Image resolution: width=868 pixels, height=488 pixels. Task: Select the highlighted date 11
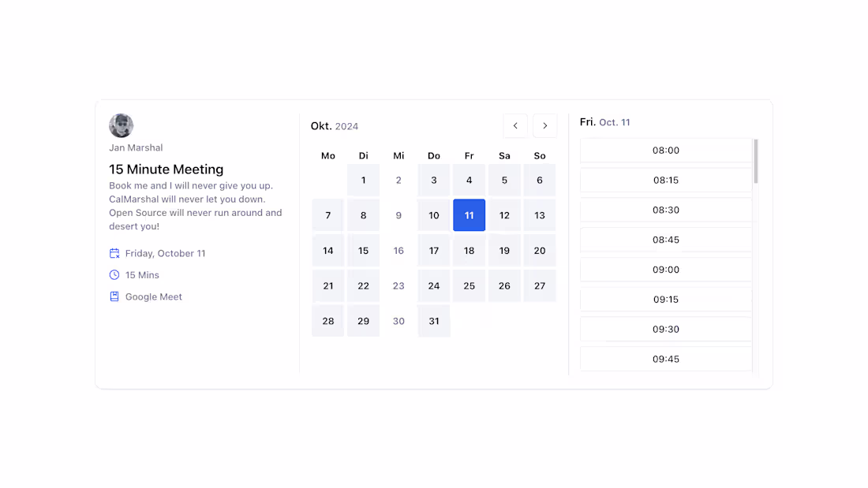469,214
